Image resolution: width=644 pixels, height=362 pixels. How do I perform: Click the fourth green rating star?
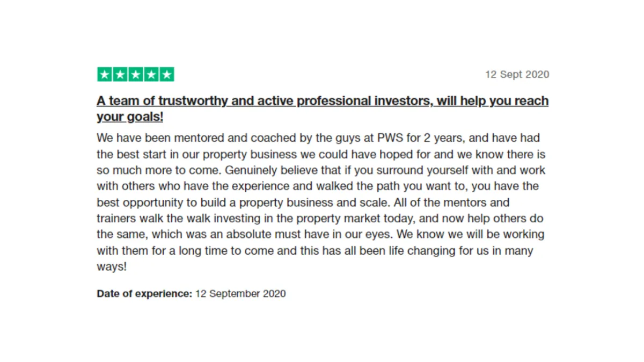pyautogui.click(x=151, y=75)
